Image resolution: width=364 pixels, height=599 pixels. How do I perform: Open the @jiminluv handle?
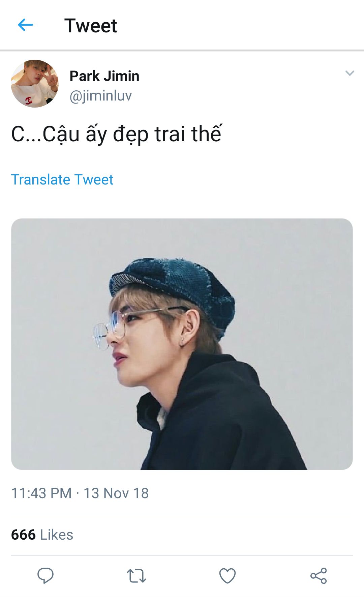[100, 96]
